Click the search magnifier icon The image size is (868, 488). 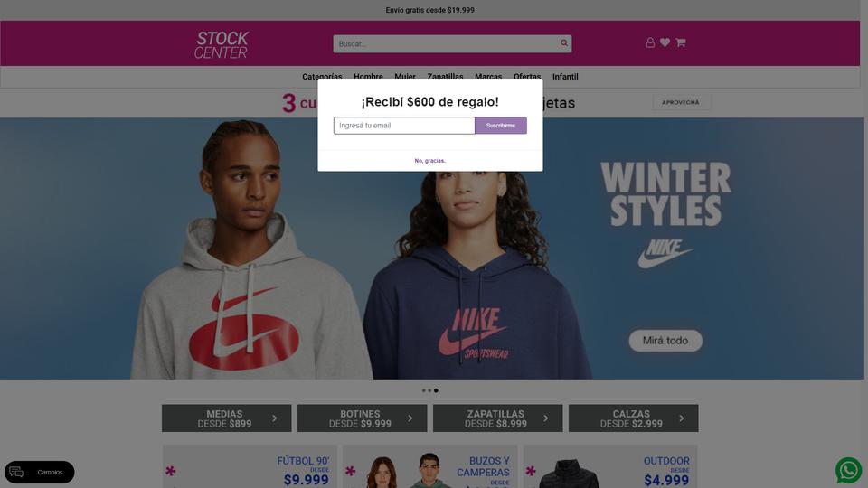click(563, 43)
